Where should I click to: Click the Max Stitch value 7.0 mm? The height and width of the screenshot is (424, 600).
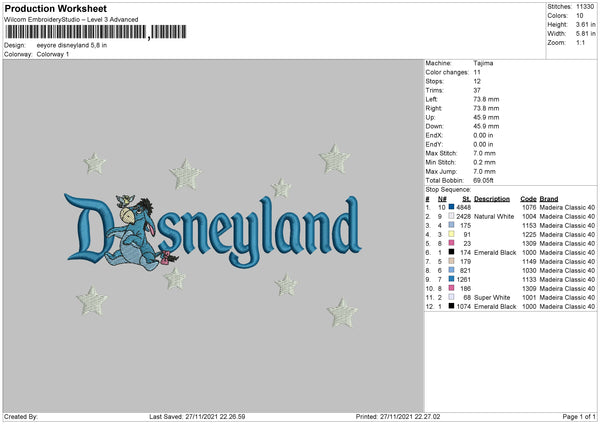484,153
